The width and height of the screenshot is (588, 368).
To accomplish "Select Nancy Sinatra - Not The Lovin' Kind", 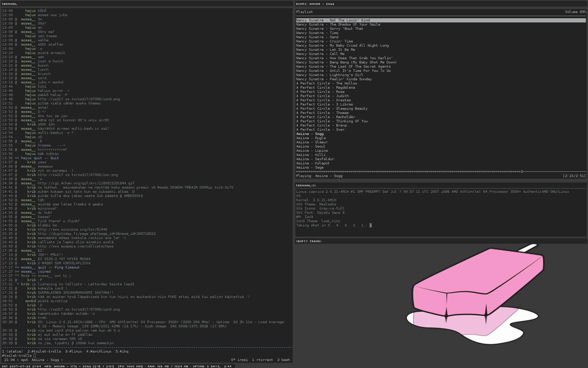I will click(441, 20).
